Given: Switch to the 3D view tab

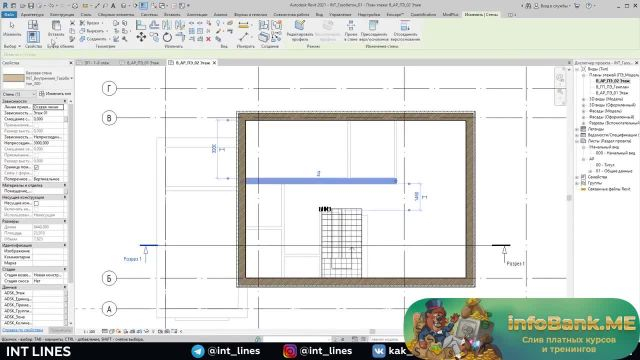Looking at the screenshot, I should tap(97, 63).
